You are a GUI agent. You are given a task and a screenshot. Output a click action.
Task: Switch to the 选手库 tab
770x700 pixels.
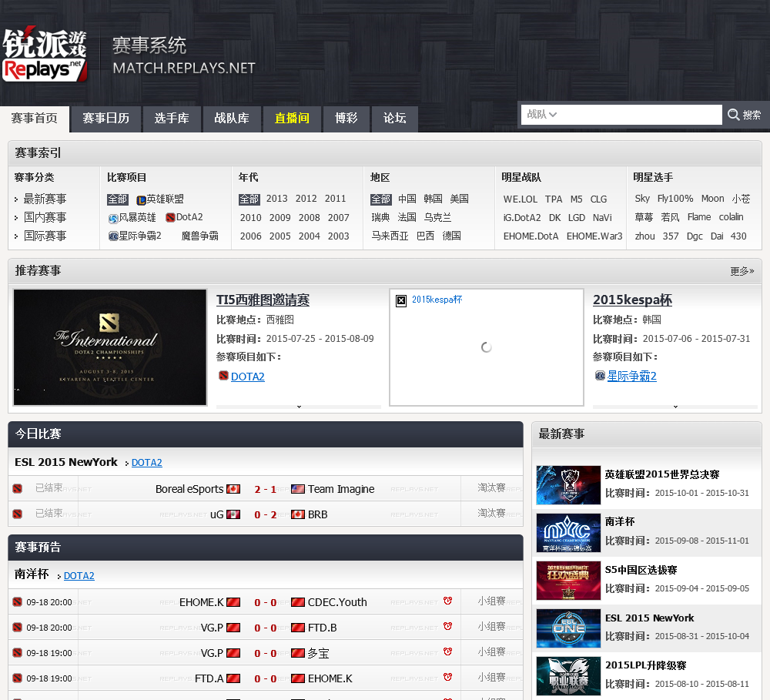pyautogui.click(x=172, y=119)
